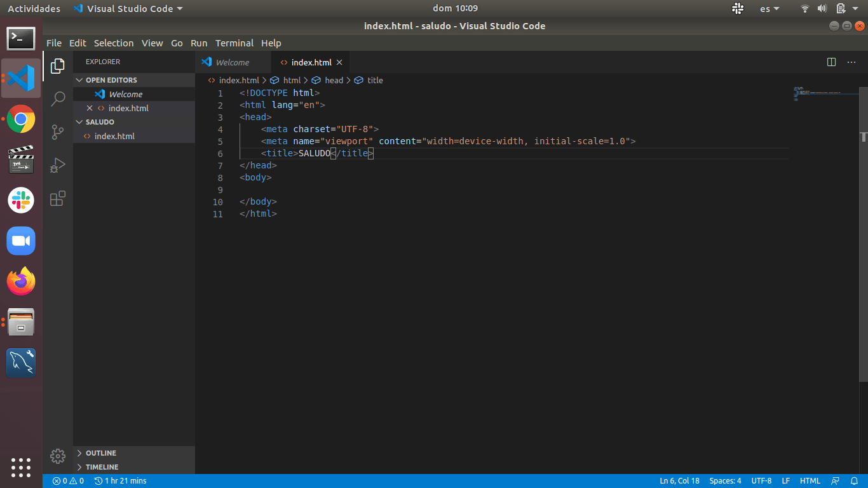Collapse the OPEN EDITORS section
This screenshot has width=868, height=488.
click(x=111, y=80)
